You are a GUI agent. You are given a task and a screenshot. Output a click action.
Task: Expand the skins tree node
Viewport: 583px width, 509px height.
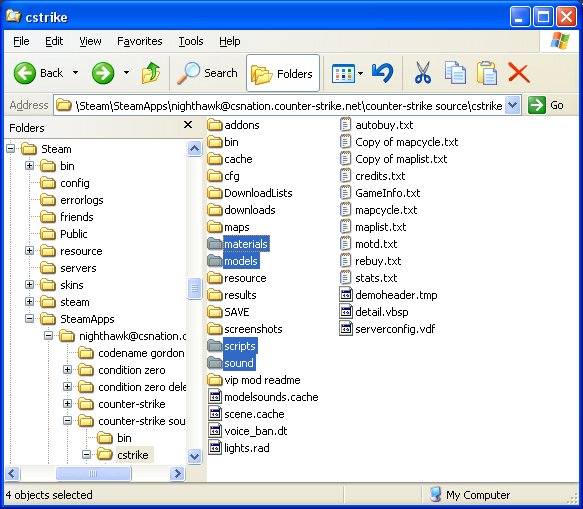[x=29, y=285]
